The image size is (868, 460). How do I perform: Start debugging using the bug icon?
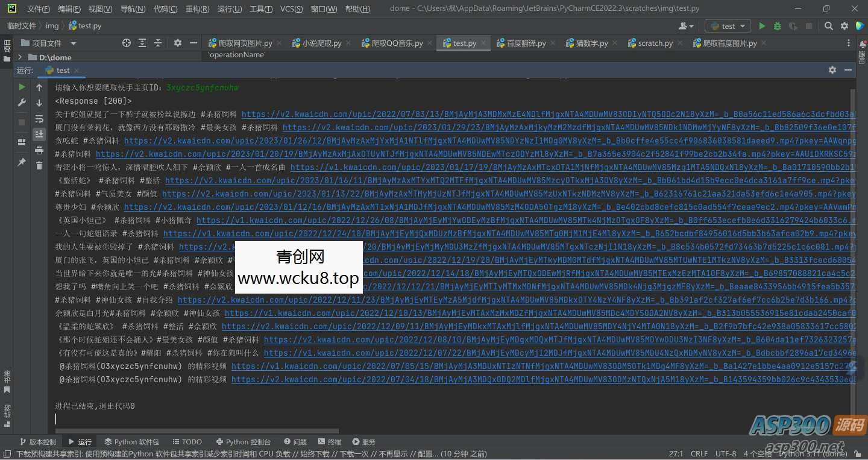coord(778,27)
